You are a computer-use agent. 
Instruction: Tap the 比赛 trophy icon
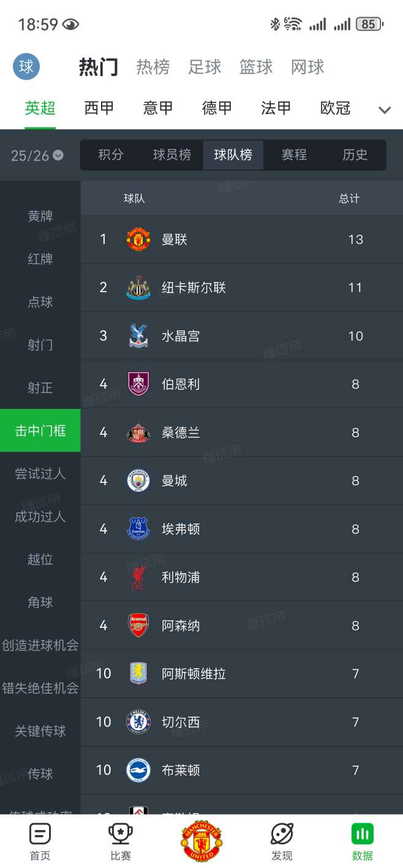120,834
